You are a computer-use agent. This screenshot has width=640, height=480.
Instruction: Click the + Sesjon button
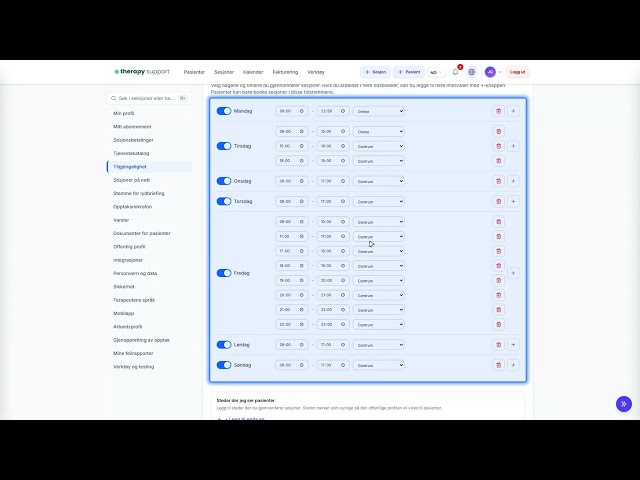coord(376,72)
